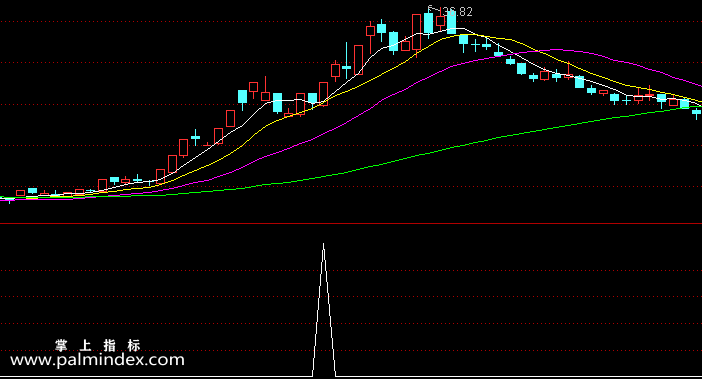
Task: Click the cyan candle under the 36.82 label
Action: [452, 21]
